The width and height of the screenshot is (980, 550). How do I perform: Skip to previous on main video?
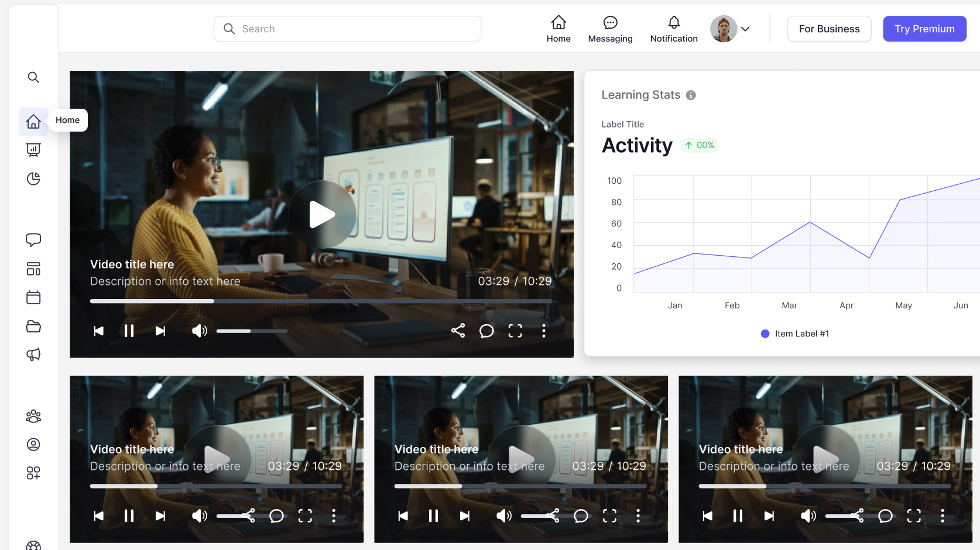click(x=99, y=331)
